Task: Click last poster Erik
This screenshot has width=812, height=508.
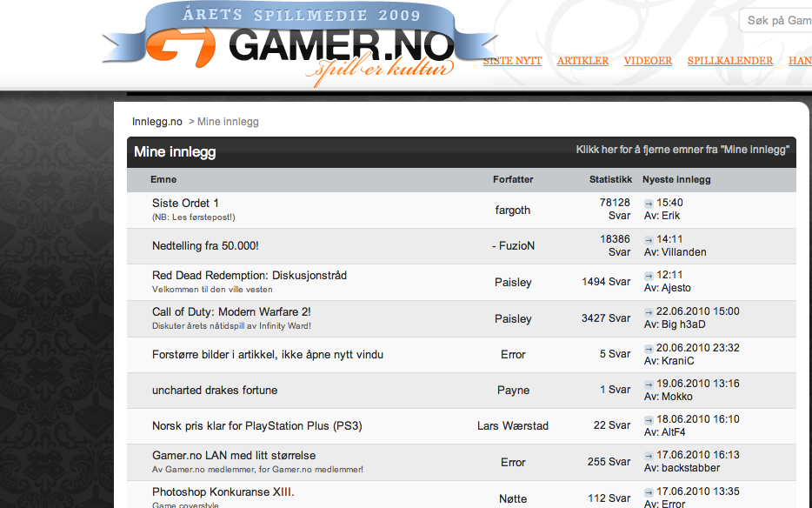Action: point(670,216)
